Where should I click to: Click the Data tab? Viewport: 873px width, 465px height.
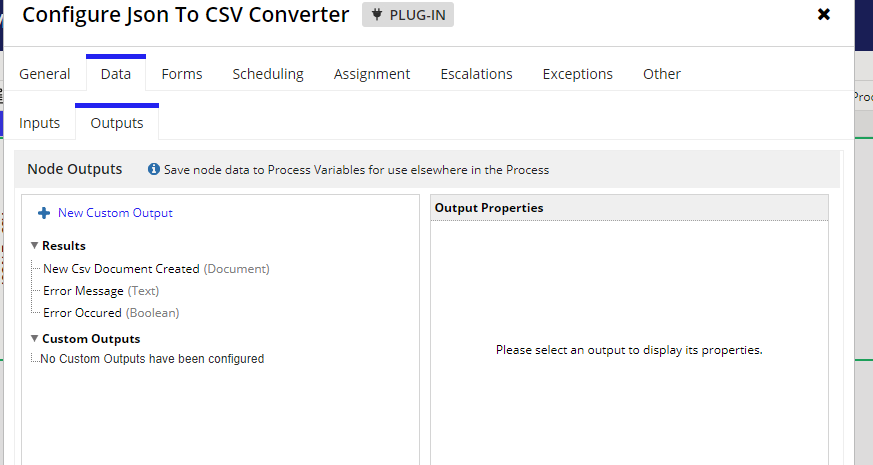point(116,74)
